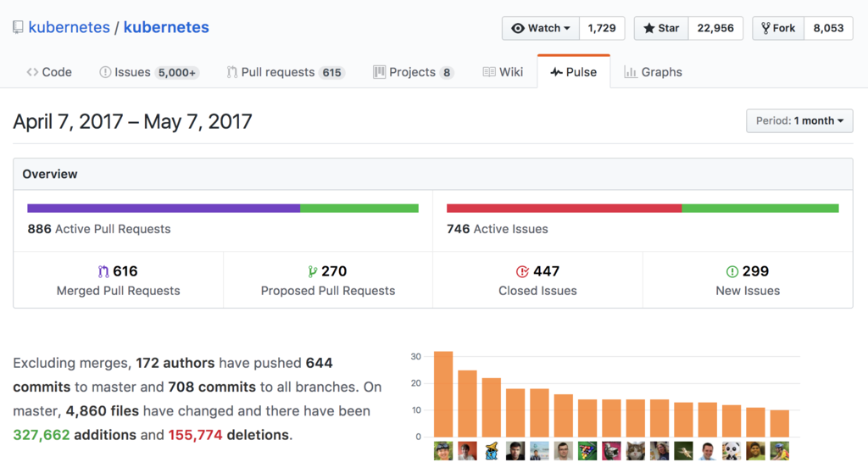The width and height of the screenshot is (868, 468).
Task: Switch to the Code tab
Action: [x=49, y=72]
